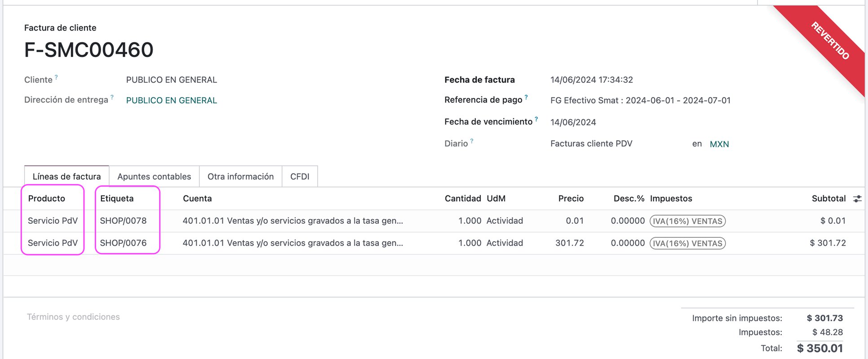Sort lines by Etiqueta column header
Screen dimensions: 868x359
tap(117, 199)
